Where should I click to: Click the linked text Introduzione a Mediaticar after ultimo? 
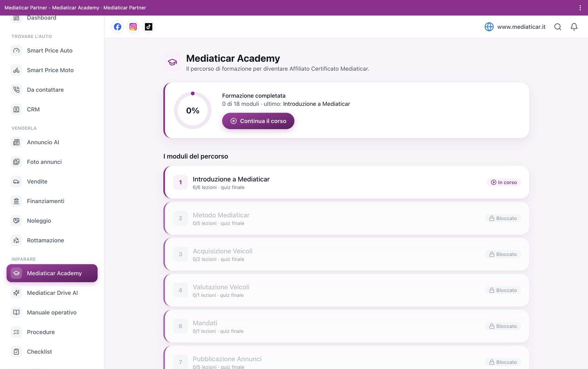316,104
